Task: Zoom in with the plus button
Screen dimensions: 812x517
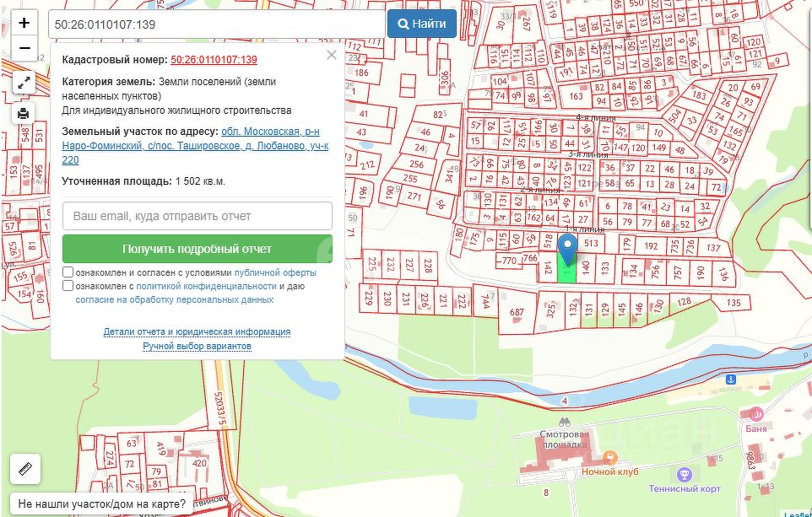Action: click(24, 24)
